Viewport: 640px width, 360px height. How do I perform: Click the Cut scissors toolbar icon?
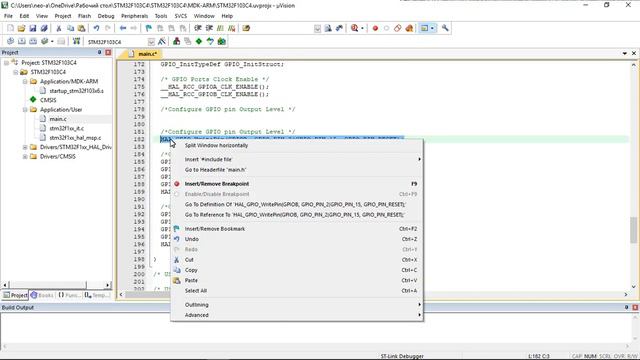(59, 28)
